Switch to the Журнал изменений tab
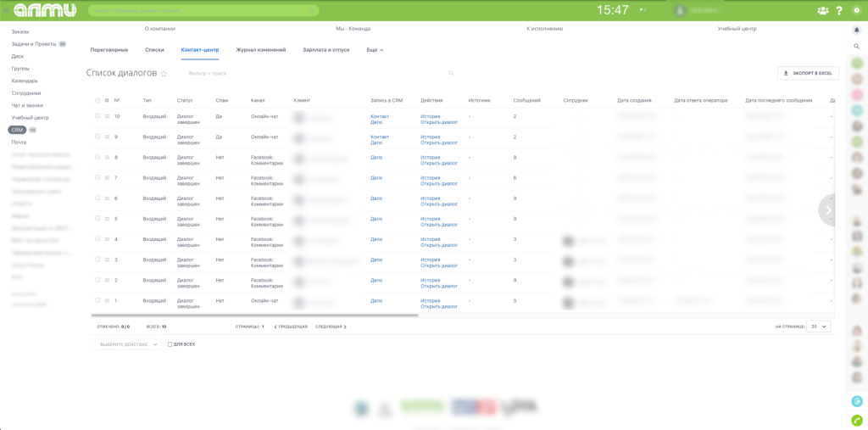This screenshot has width=868, height=430. tap(261, 50)
